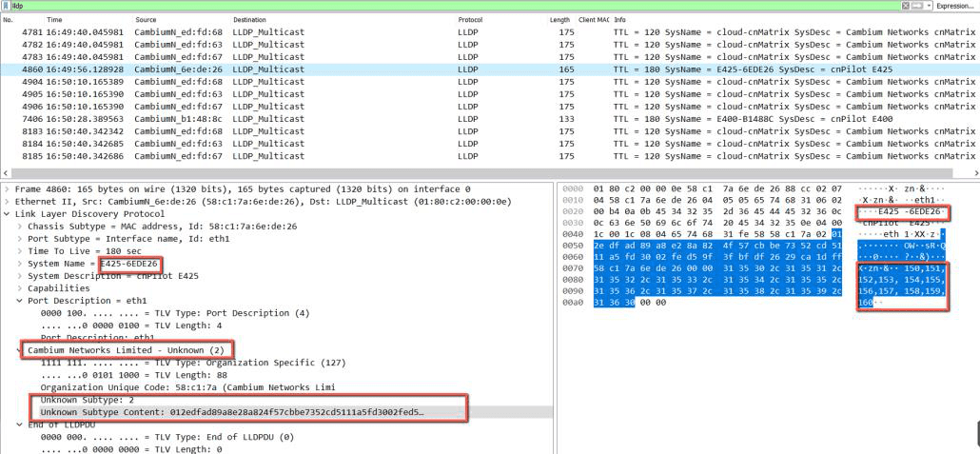980x454 pixels.
Task: Apply the display filter using the arrow icon
Action: point(917,5)
